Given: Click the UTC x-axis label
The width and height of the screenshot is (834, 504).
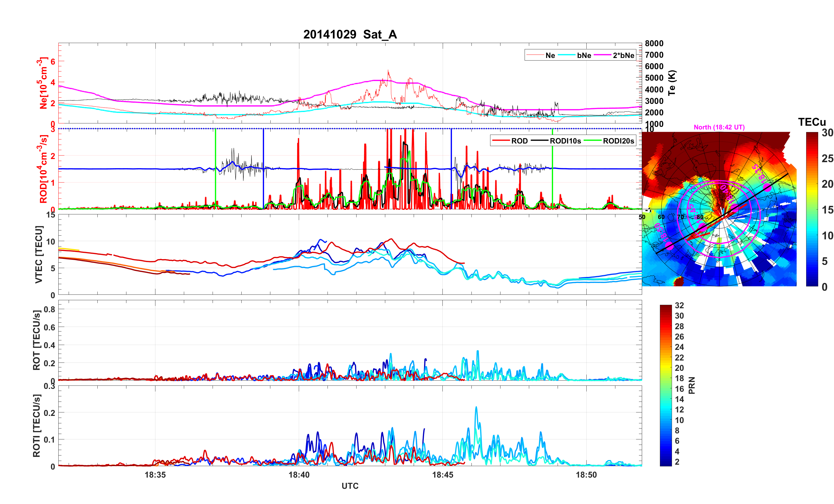Looking at the screenshot, I should pos(350,486).
